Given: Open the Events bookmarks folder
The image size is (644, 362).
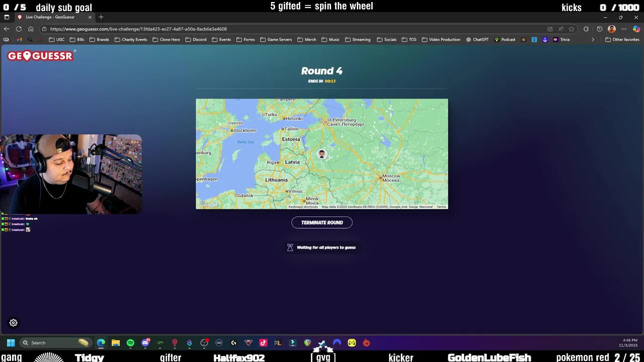Looking at the screenshot, I should (221, 40).
